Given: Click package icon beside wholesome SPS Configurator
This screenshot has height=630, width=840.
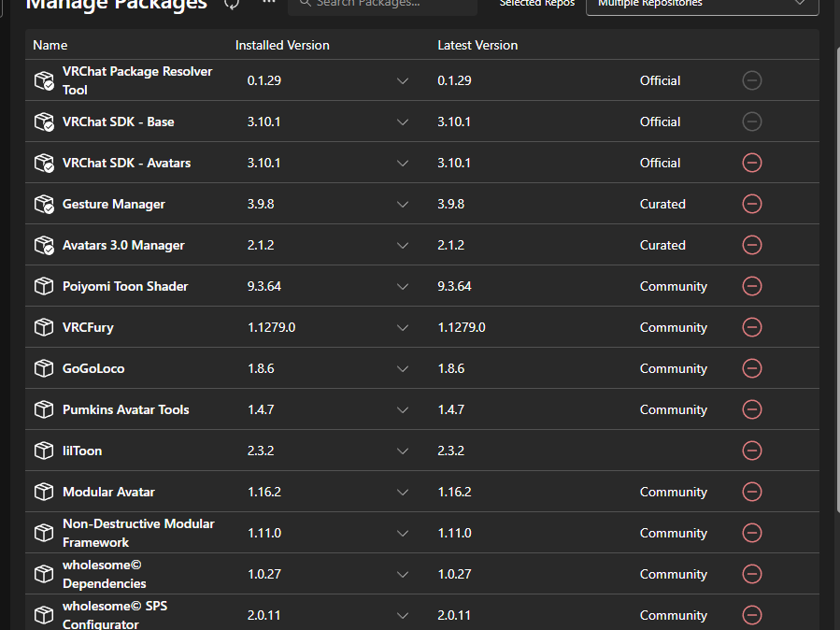Looking at the screenshot, I should coord(44,615).
